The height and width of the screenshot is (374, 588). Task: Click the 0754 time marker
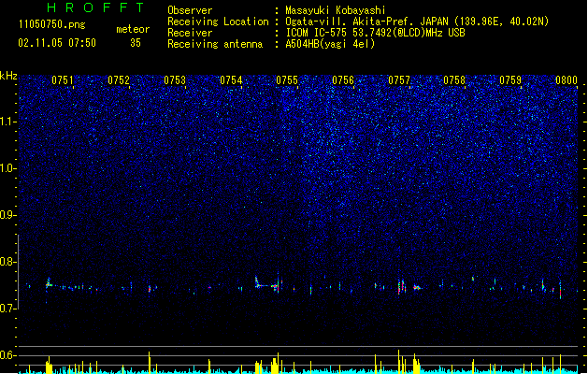tap(231, 80)
